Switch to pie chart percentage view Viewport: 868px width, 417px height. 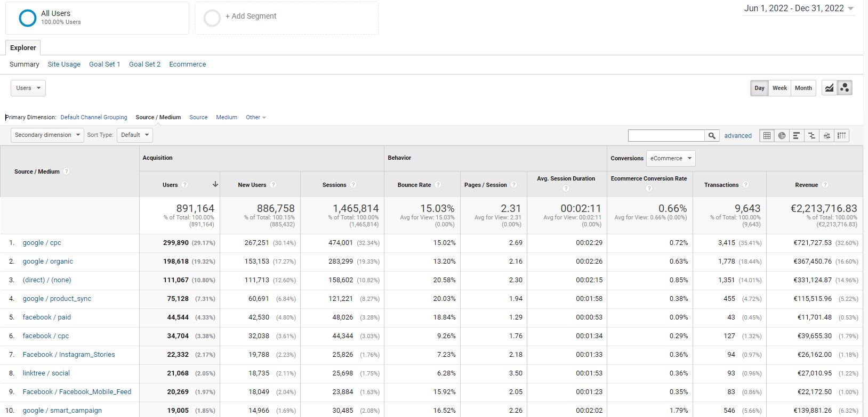(782, 136)
